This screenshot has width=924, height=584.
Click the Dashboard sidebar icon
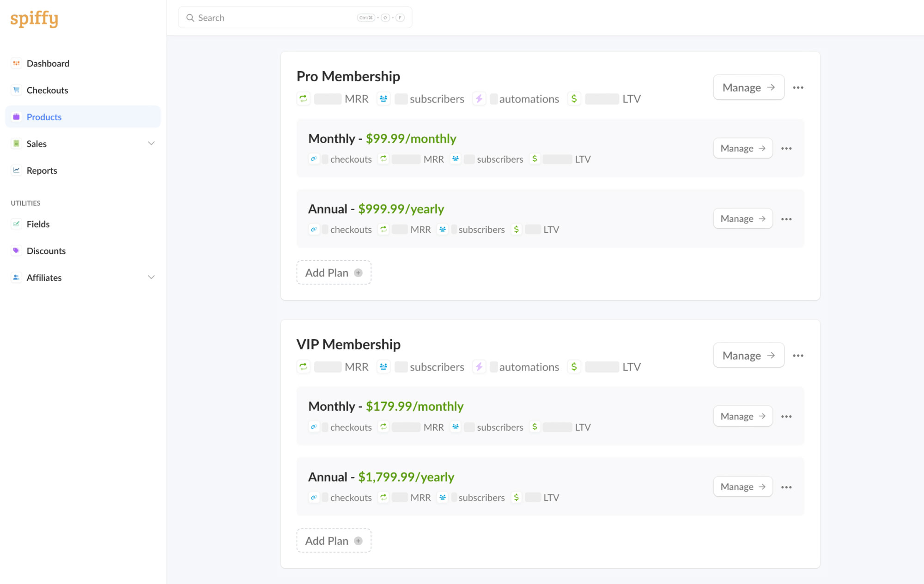coord(17,63)
